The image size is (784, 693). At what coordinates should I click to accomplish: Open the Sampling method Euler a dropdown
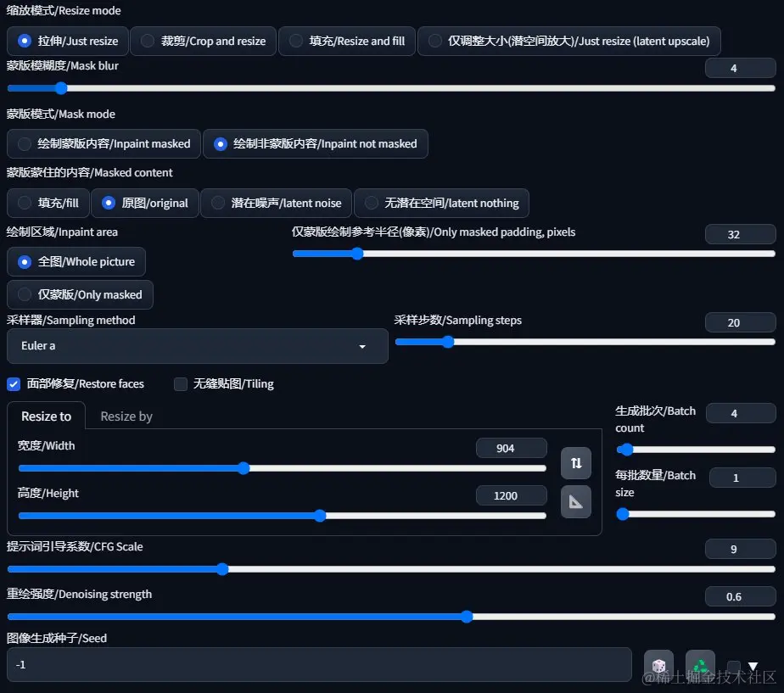(198, 346)
